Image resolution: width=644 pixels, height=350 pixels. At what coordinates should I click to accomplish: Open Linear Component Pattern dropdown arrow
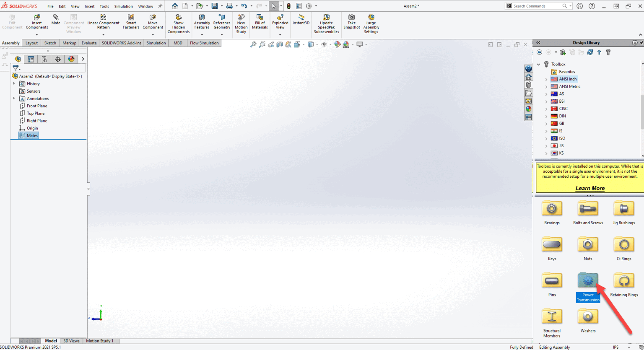[x=103, y=34]
